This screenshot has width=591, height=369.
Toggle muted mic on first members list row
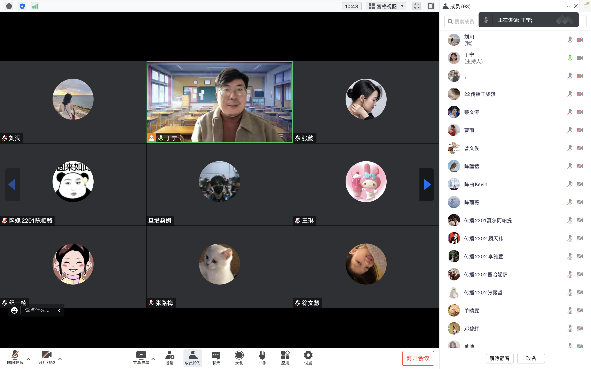pyautogui.click(x=570, y=40)
